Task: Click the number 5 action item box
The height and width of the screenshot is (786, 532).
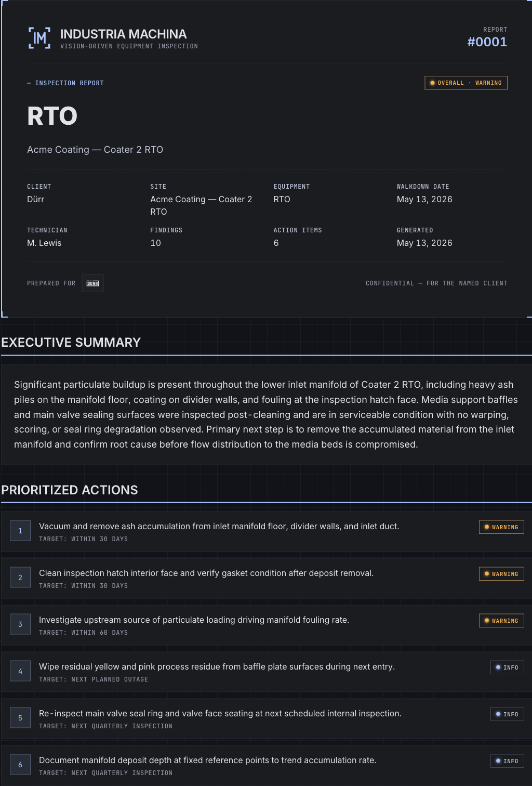Action: [20, 718]
